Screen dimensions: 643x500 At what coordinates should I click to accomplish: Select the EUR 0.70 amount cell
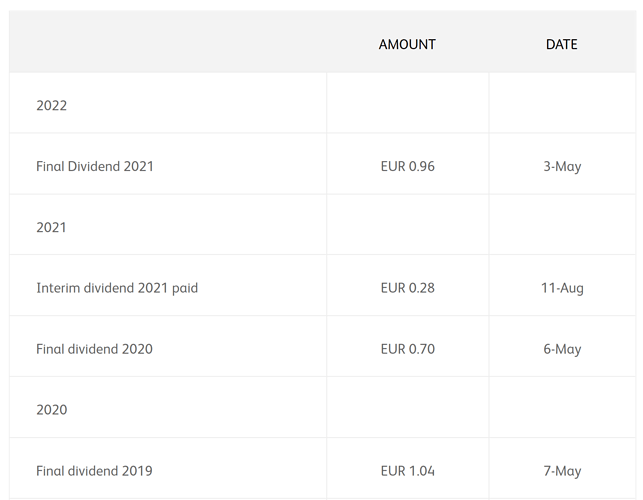[408, 349]
